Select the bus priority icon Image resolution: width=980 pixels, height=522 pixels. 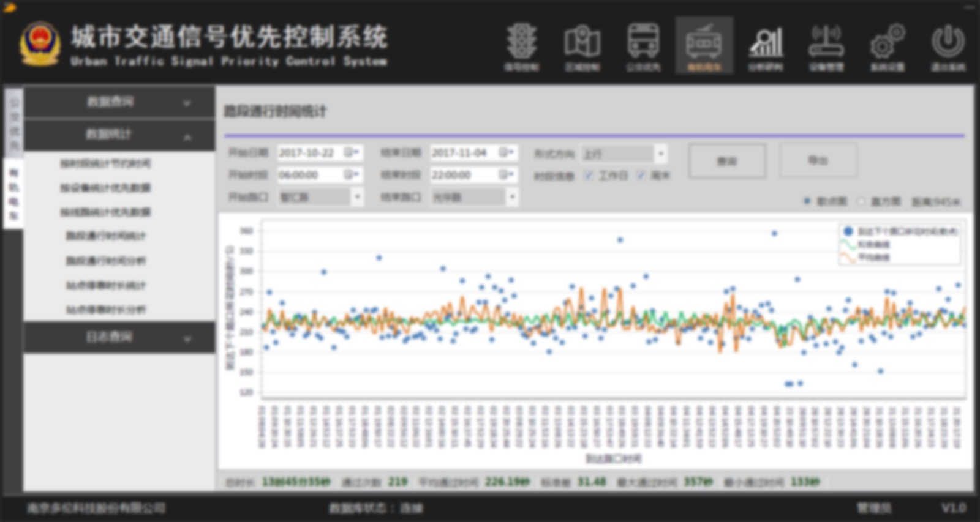click(643, 47)
